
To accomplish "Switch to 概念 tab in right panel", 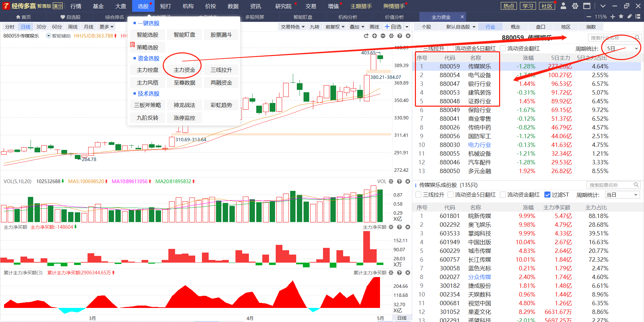I will point(516,27).
